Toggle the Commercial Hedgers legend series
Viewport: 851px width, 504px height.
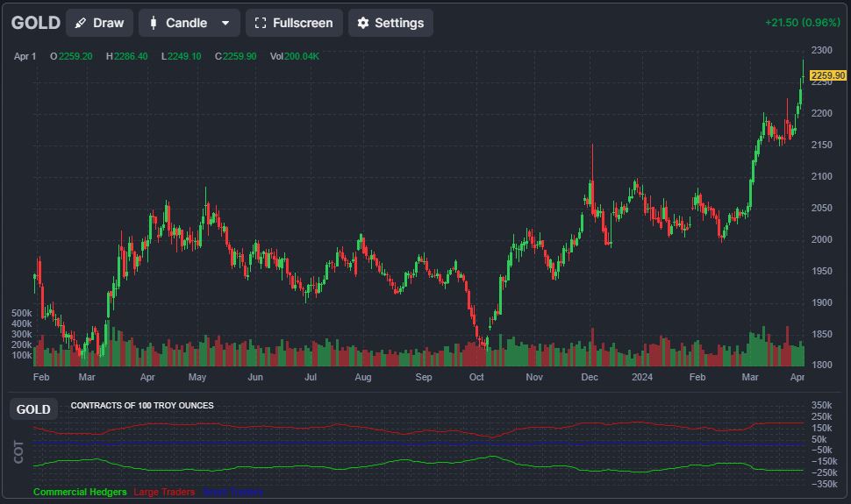pyautogui.click(x=80, y=492)
